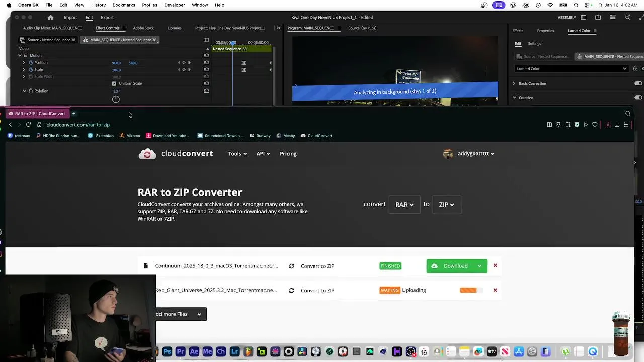Screen dimensions: 644x362
Task: Open the Runway bookmark
Action: [260, 136]
